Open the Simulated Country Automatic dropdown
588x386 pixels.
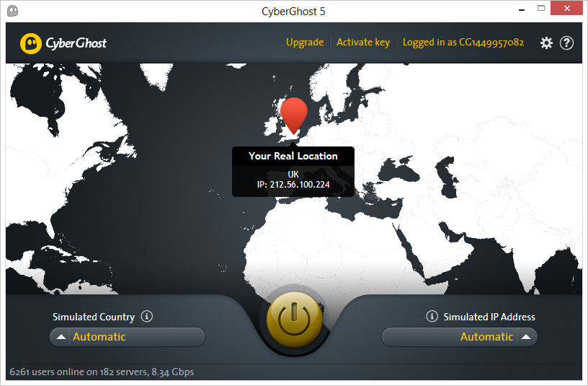click(128, 337)
